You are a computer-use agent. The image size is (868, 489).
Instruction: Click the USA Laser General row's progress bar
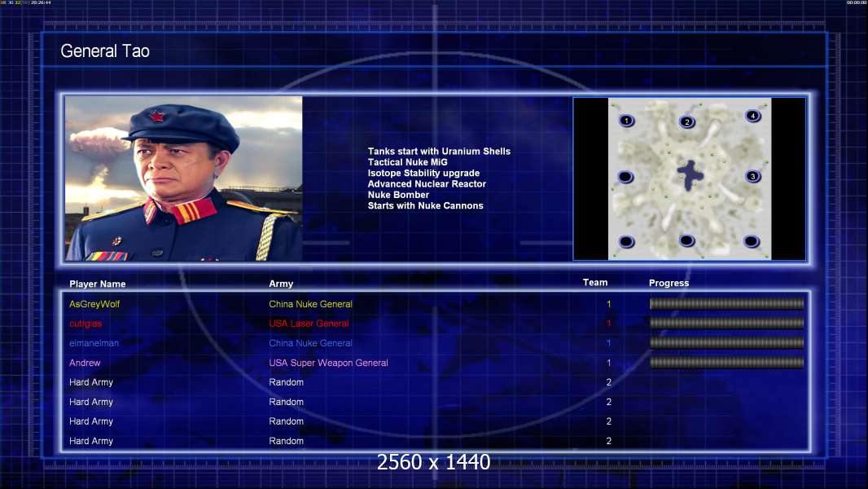pos(726,323)
